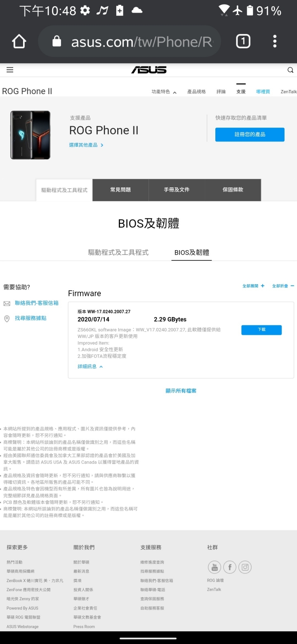Click 選擇其他產品 chevron link
Screen dimensions: 297x644
coord(86,145)
